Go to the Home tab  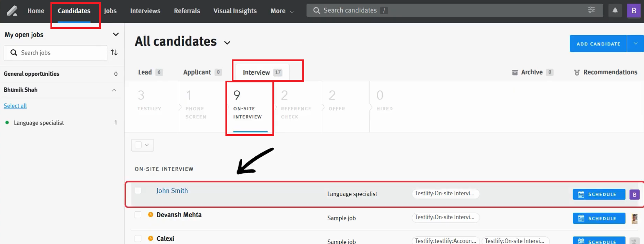point(36,11)
